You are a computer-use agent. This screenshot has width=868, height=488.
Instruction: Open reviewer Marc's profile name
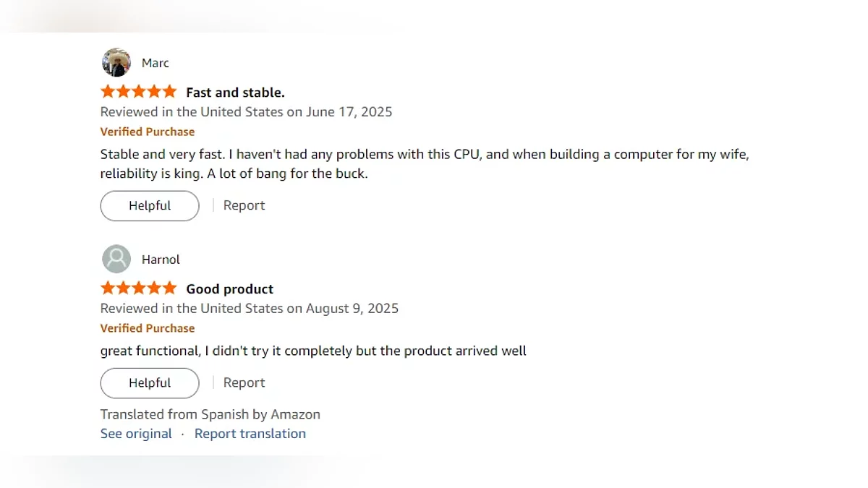[156, 63]
